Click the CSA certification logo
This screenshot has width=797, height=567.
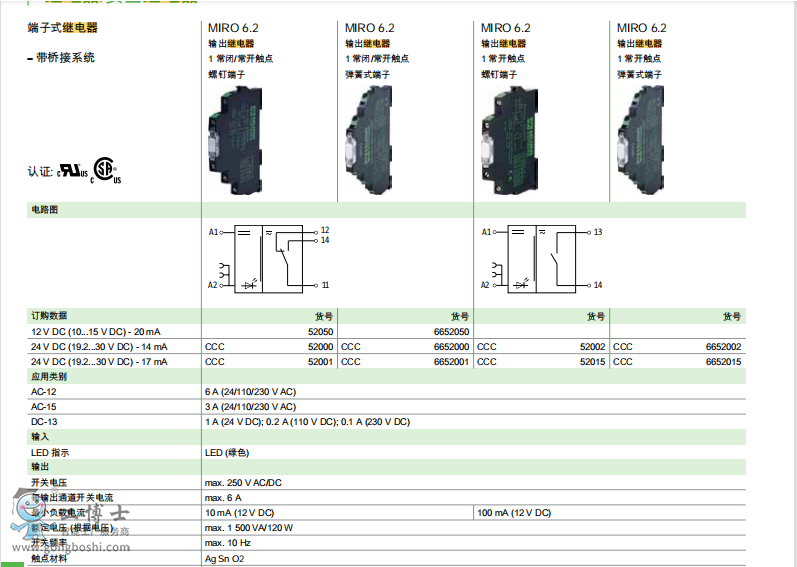click(x=105, y=169)
